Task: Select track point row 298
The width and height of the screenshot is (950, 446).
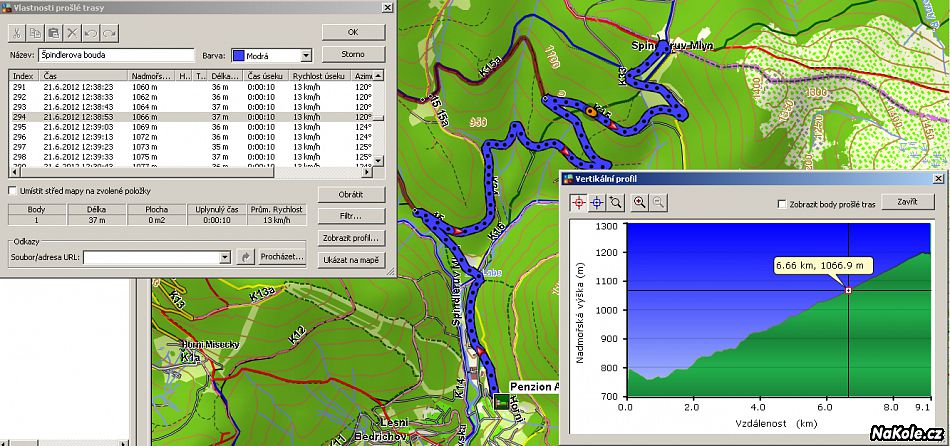Action: 191,157
